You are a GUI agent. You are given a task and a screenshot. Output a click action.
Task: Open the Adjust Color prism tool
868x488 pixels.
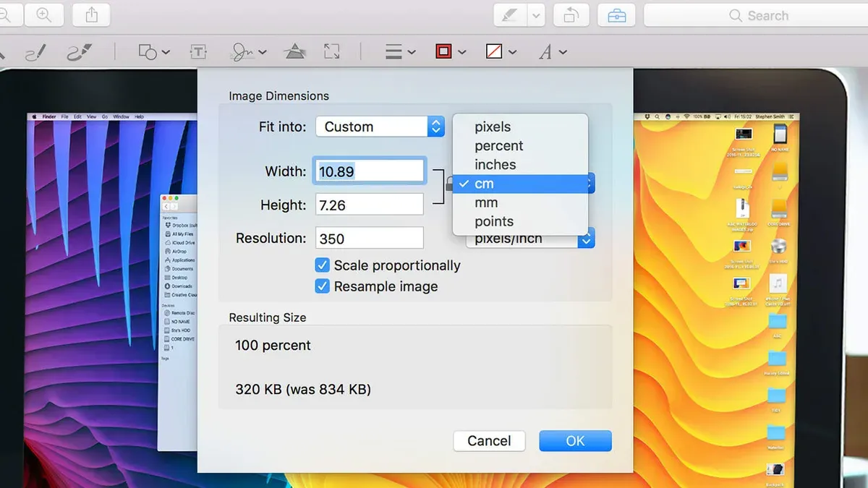point(294,52)
